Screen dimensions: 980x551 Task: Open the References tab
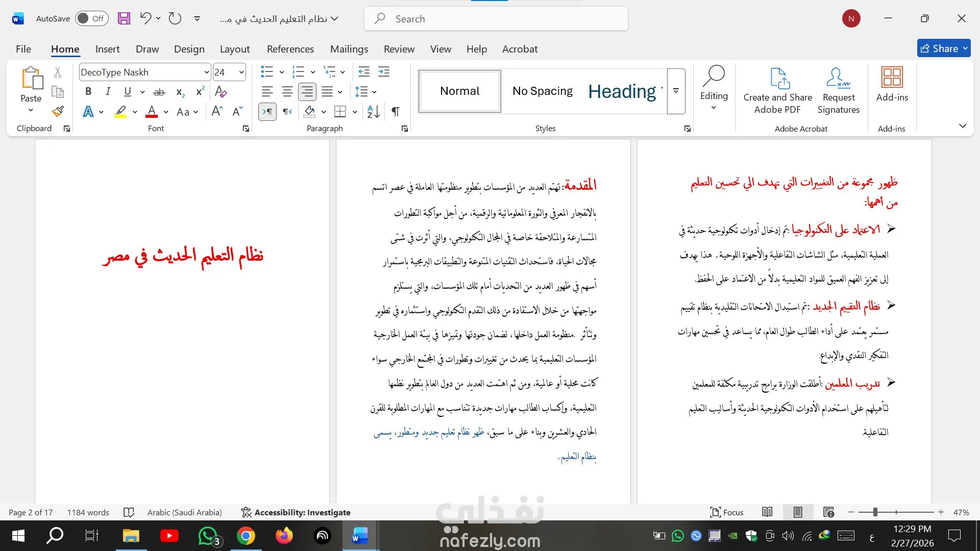[290, 49]
